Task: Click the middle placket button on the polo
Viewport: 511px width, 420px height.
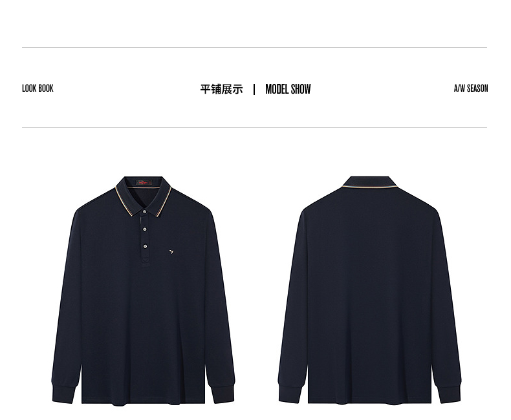Action: pyautogui.click(x=145, y=229)
